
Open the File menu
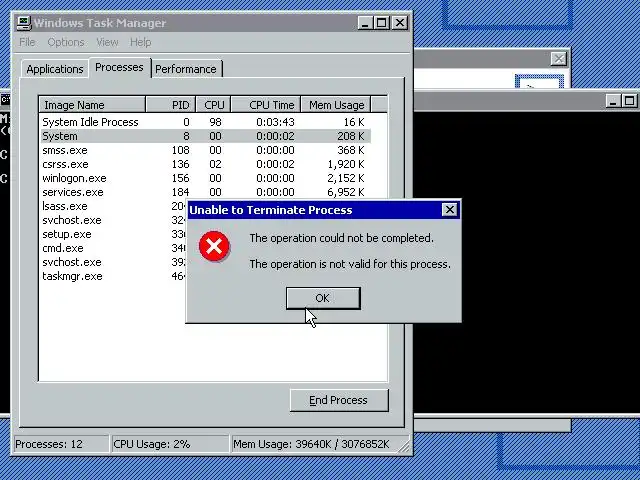27,42
